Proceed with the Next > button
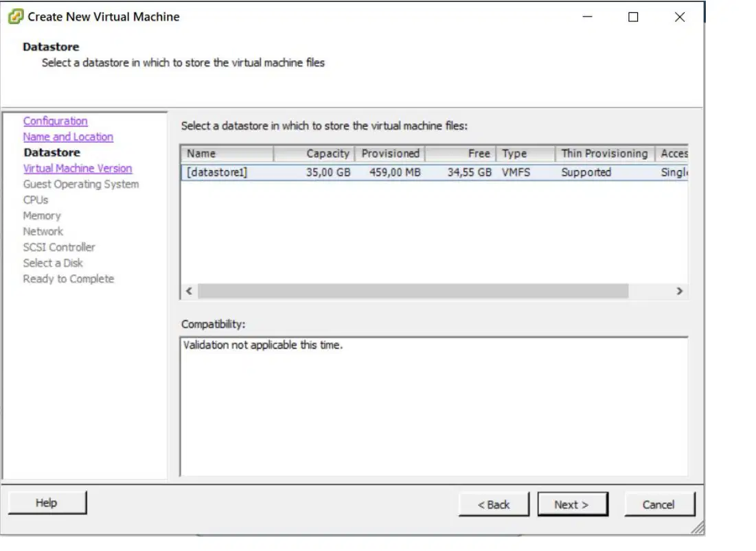The width and height of the screenshot is (756, 551). pos(572,504)
